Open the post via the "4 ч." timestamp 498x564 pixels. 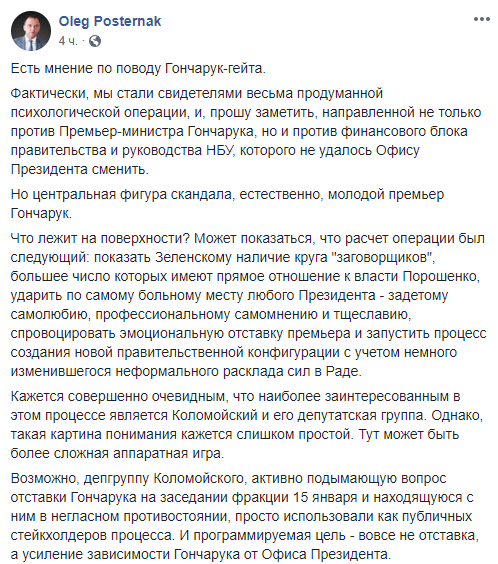[68, 41]
